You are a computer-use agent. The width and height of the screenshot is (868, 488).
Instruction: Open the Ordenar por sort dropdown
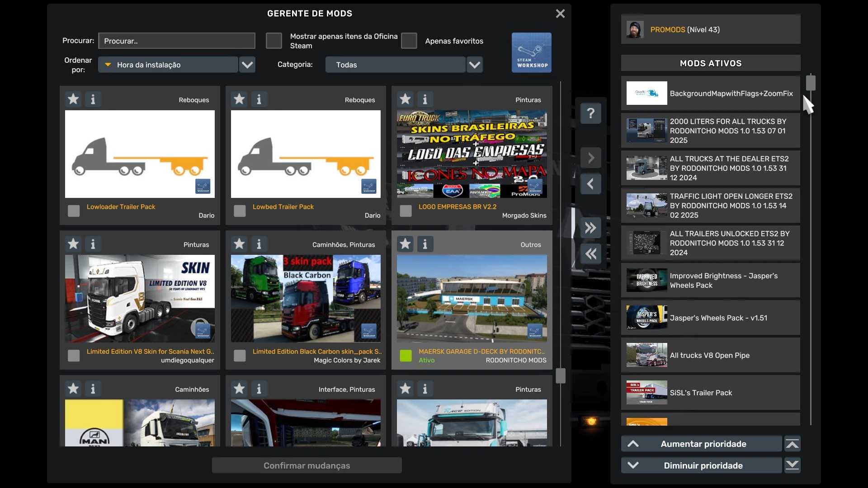pyautogui.click(x=247, y=65)
